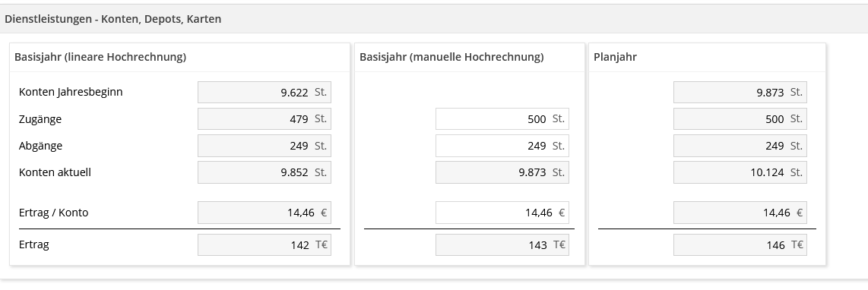Screen dimensions: 868x290
Task: Click the manual Ertrag / Konto field 14,46
Action: click(502, 213)
